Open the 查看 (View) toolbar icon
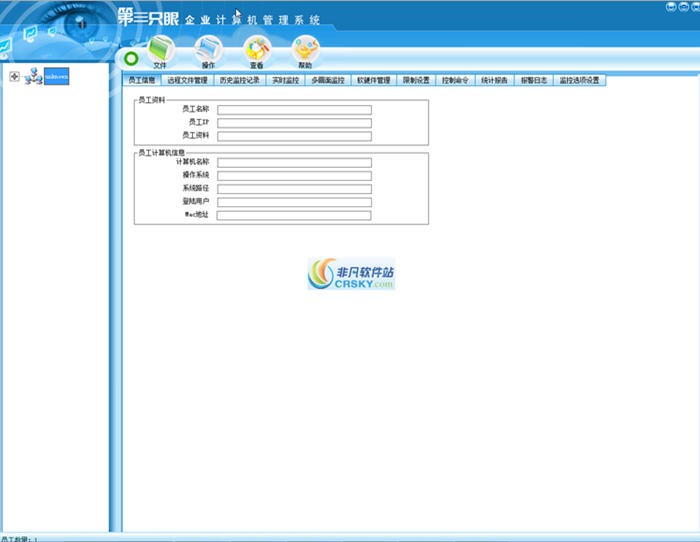This screenshot has width=700, height=542. pos(257,52)
